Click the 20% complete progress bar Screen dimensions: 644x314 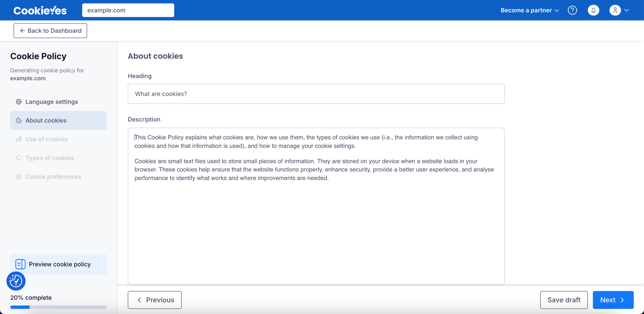click(x=58, y=307)
